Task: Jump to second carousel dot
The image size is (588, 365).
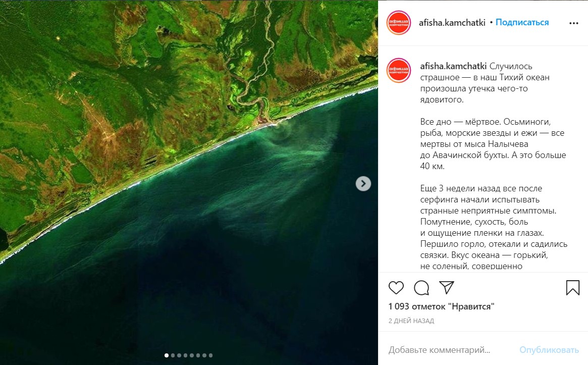Action: 173,355
